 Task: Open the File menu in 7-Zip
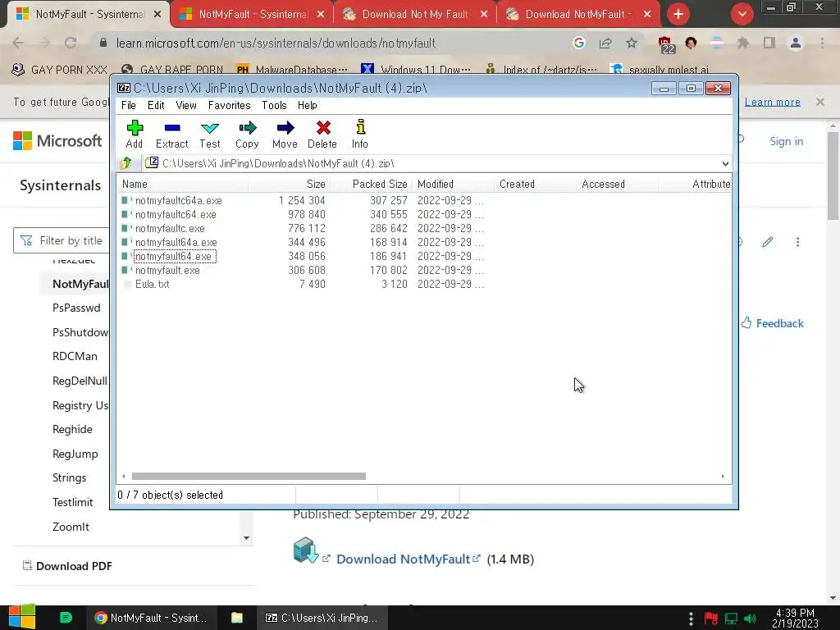(x=129, y=105)
